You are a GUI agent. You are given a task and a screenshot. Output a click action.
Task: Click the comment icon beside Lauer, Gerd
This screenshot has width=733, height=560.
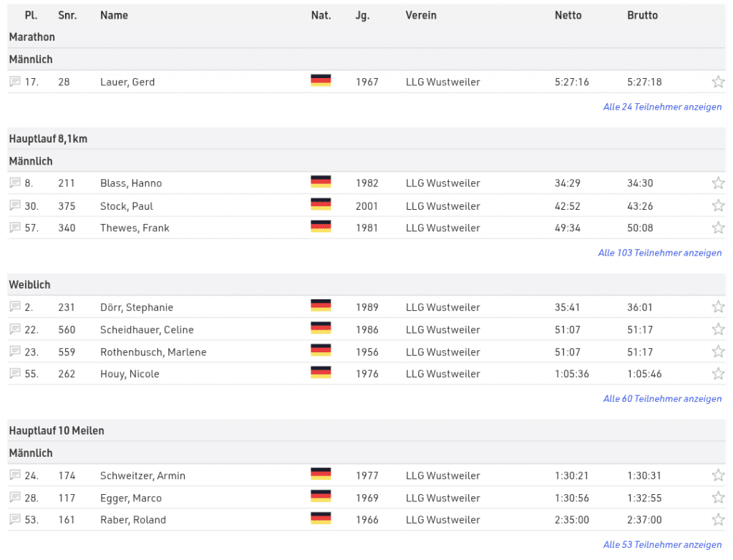click(15, 82)
